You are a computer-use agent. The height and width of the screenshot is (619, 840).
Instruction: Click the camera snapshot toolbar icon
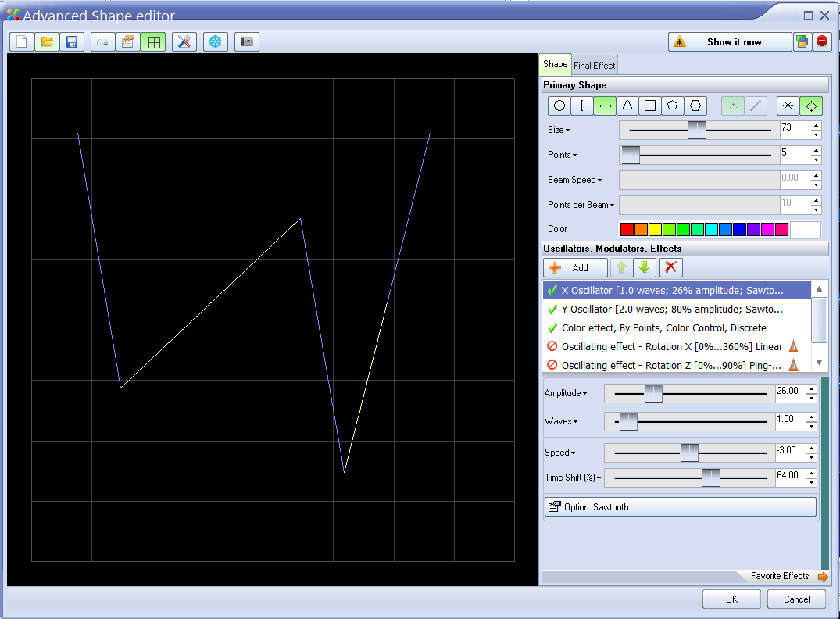pyautogui.click(x=247, y=42)
